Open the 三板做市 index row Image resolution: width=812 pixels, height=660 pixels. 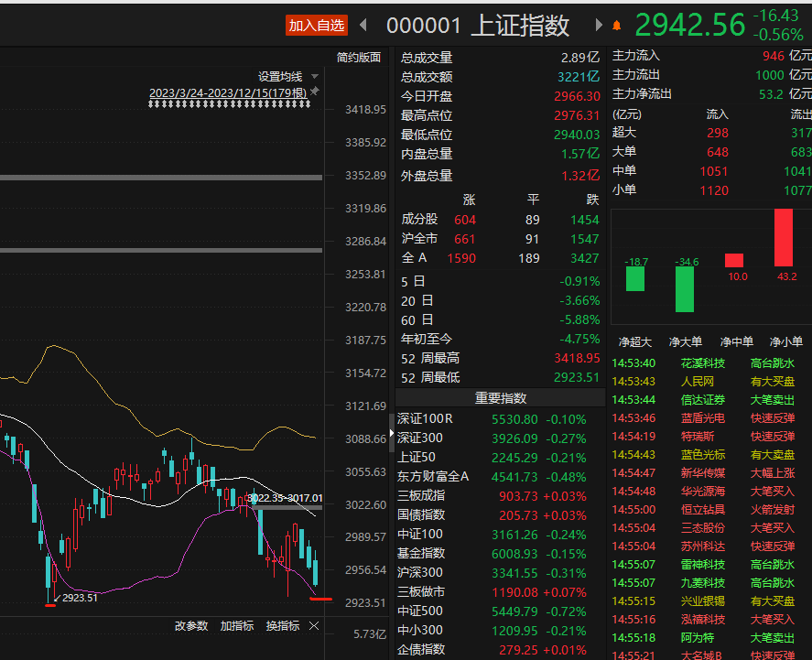click(500, 591)
